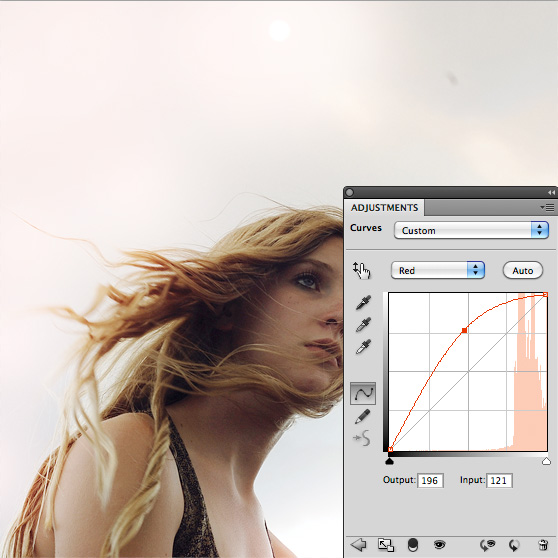Open the Curves preset dropdown showing Custom
This screenshot has width=558, height=558.
click(x=471, y=230)
